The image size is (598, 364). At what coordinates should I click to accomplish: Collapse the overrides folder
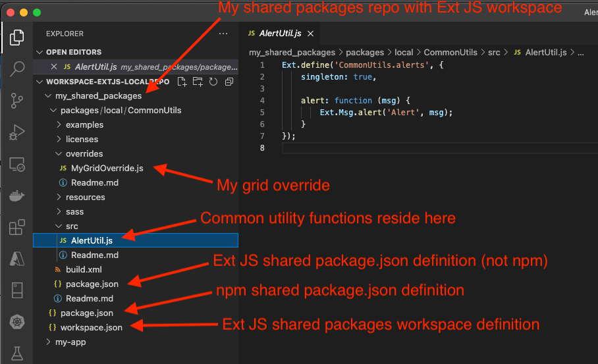[x=84, y=153]
